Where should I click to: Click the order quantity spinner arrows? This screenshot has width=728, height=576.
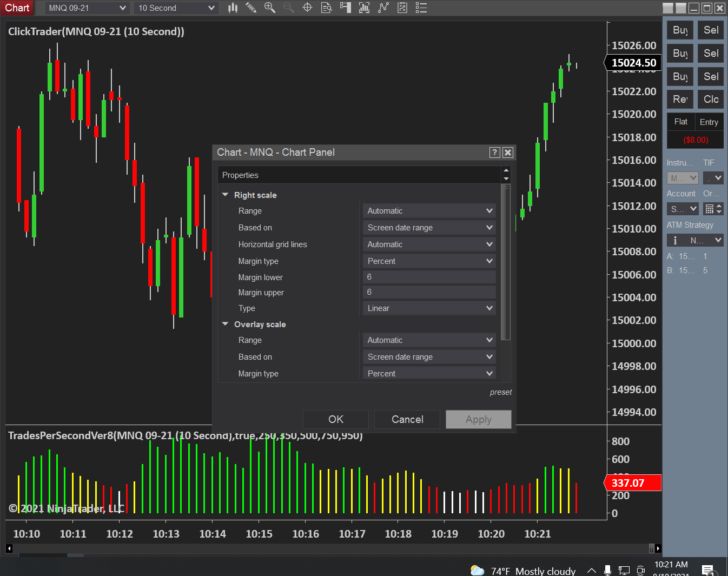[719, 209]
